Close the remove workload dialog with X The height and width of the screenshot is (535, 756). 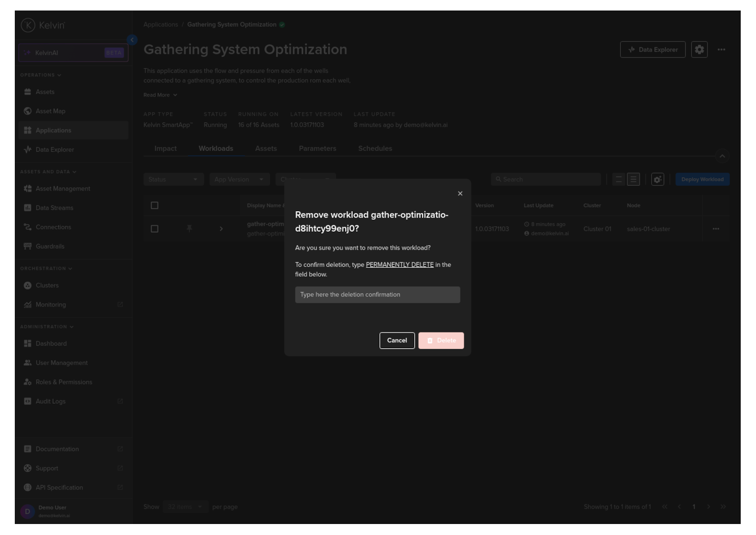point(460,193)
